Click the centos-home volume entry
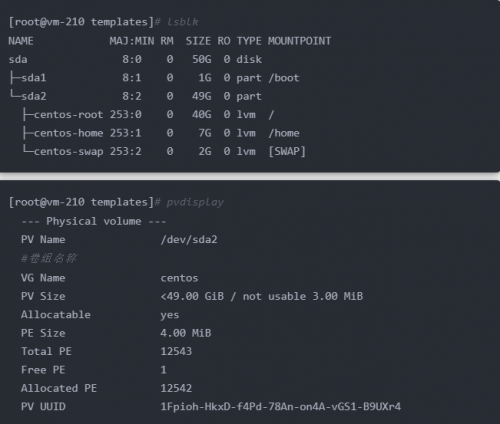500x424 pixels. tap(68, 133)
